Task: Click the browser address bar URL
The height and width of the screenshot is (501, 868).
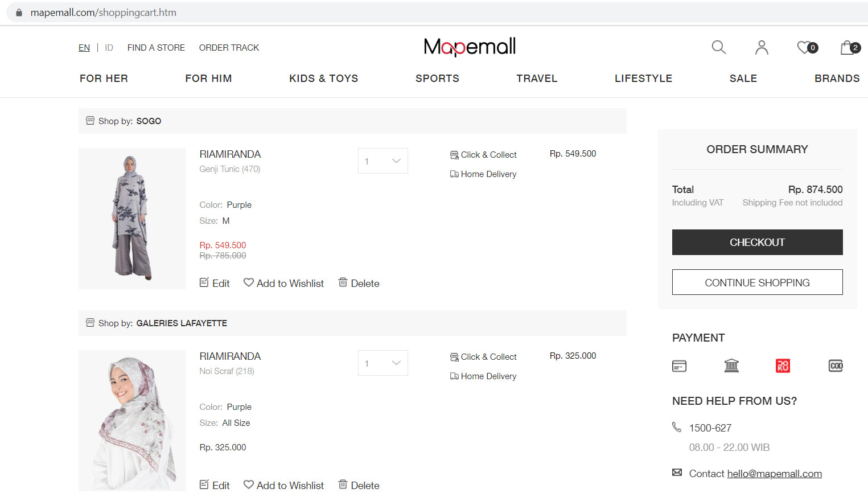Action: [104, 13]
